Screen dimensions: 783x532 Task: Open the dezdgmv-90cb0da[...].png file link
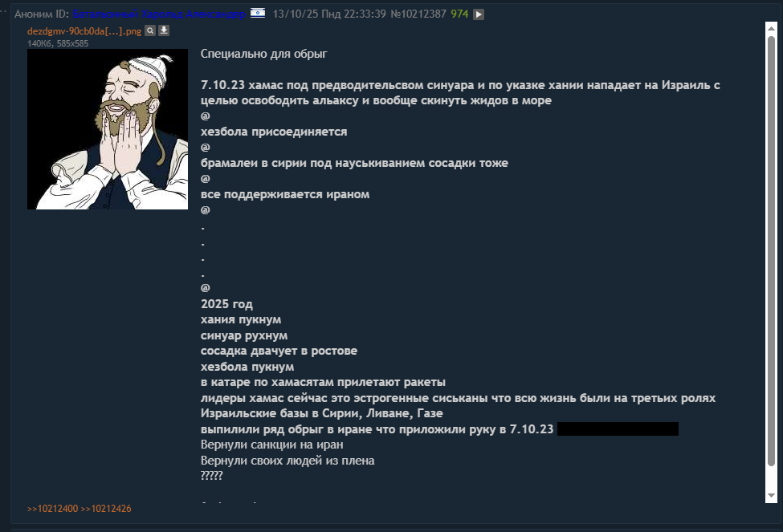tap(84, 31)
